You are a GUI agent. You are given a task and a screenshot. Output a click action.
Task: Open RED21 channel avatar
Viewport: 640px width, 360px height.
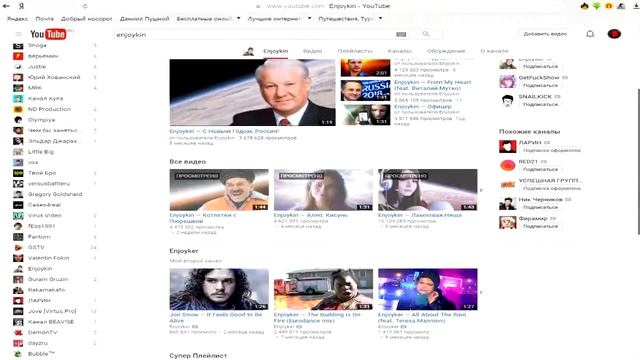point(507,165)
